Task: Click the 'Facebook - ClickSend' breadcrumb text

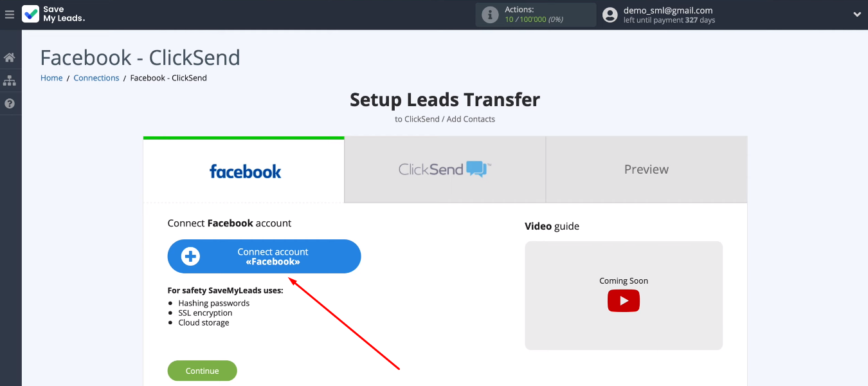Action: pos(168,78)
